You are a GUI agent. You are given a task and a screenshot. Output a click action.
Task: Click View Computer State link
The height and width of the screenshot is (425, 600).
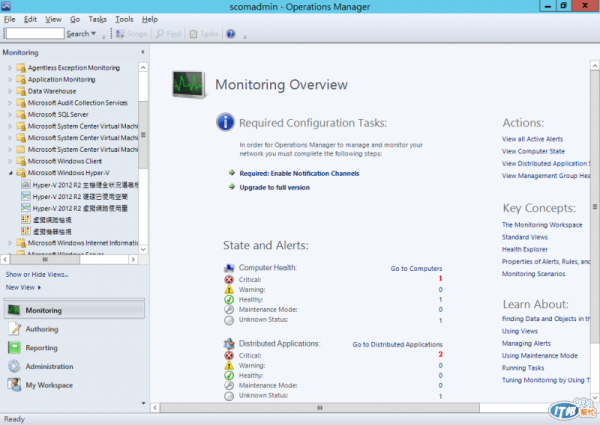tap(533, 151)
